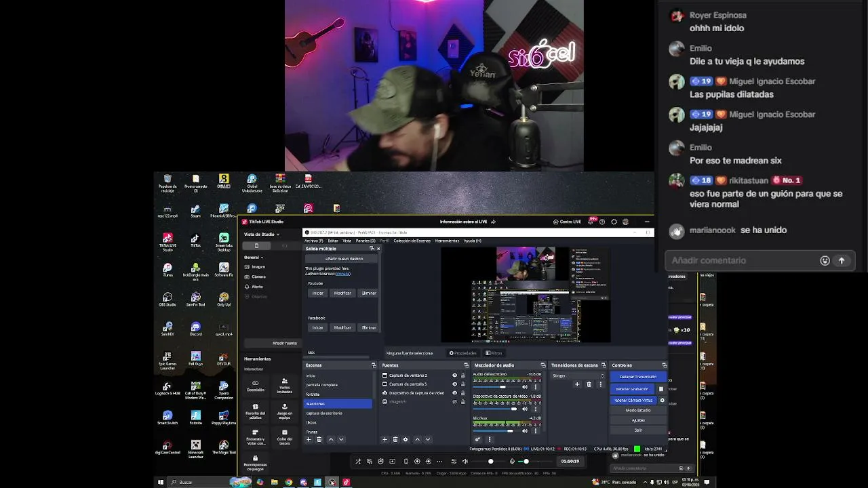Delete the selected scene with trash icon
Image resolution: width=868 pixels, height=488 pixels.
coord(319,439)
